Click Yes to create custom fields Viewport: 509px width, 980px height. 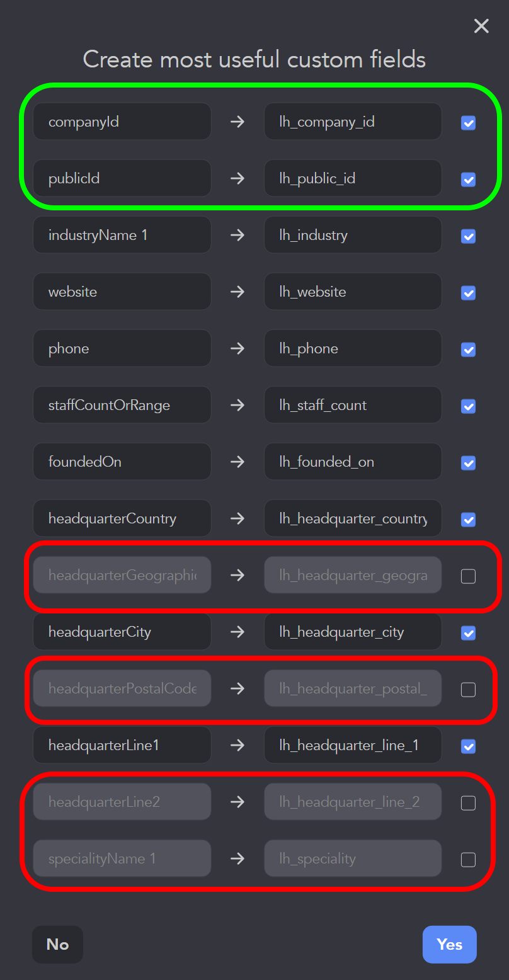(x=449, y=944)
